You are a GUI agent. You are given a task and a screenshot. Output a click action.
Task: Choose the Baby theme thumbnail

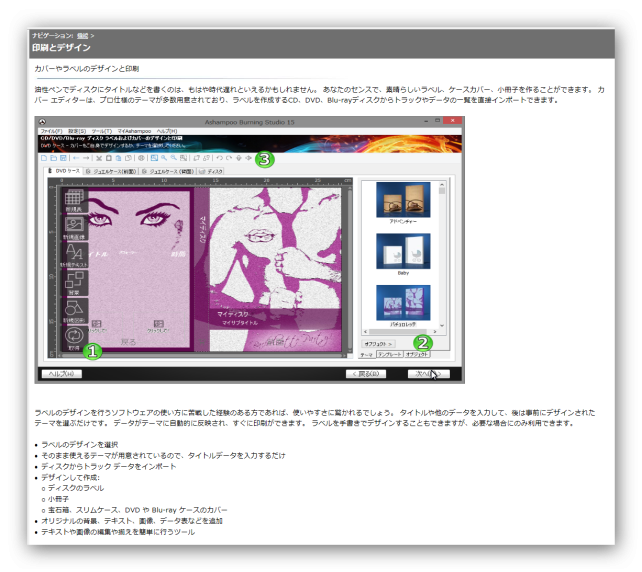403,251
